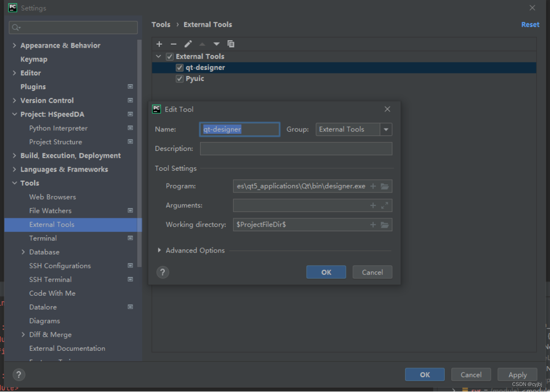Open the Group dropdown
This screenshot has height=392, width=550.
(386, 130)
